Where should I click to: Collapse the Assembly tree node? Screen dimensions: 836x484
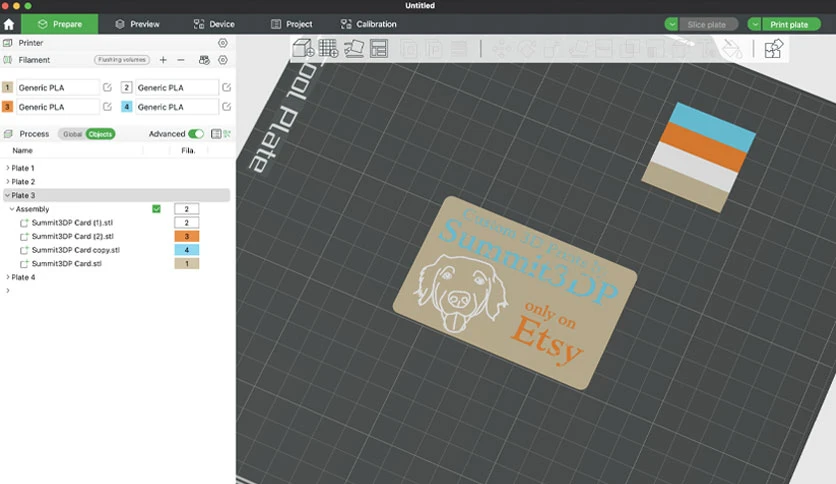point(12,209)
